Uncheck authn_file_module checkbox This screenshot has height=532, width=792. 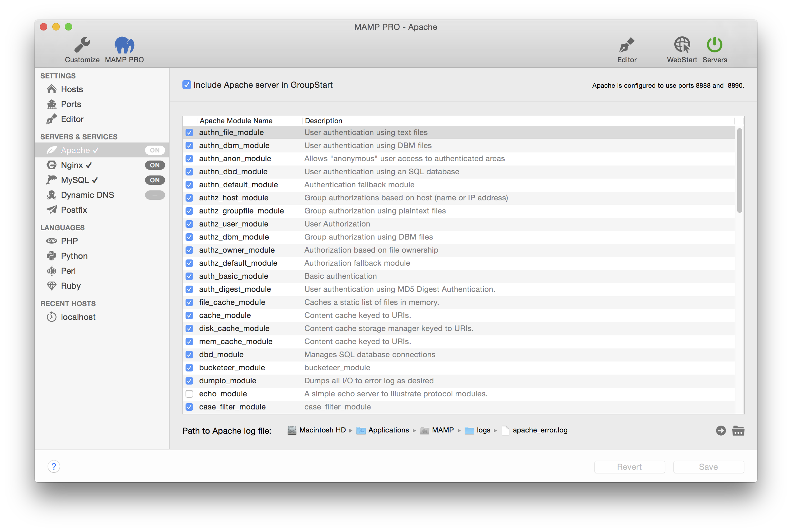click(x=189, y=133)
